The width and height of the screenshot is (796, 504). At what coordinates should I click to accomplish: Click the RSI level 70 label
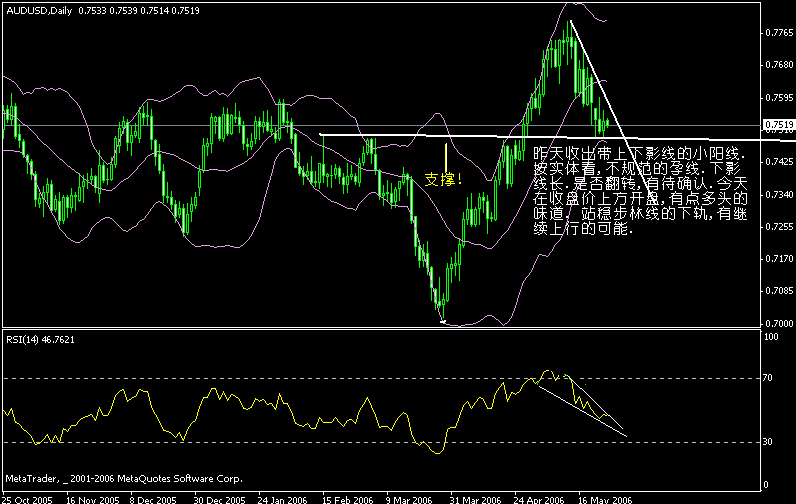coord(768,378)
